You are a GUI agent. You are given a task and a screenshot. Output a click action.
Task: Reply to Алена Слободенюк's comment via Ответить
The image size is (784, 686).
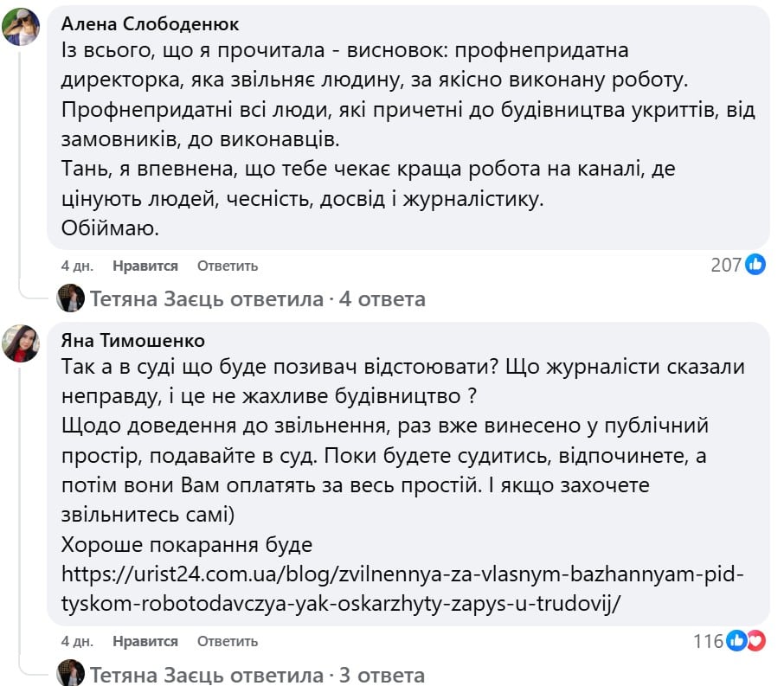227,266
